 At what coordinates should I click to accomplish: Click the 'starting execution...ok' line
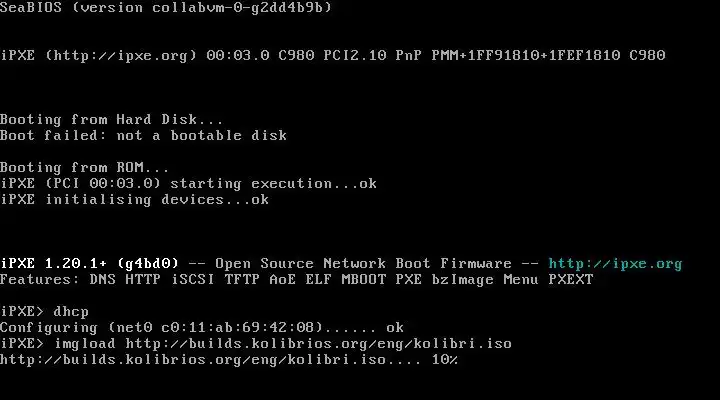(x=273, y=184)
